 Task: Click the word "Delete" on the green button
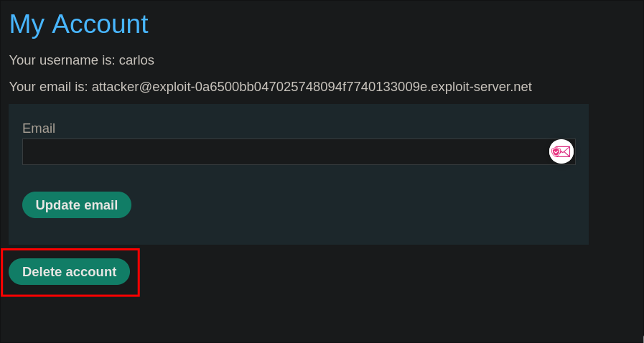click(x=42, y=272)
